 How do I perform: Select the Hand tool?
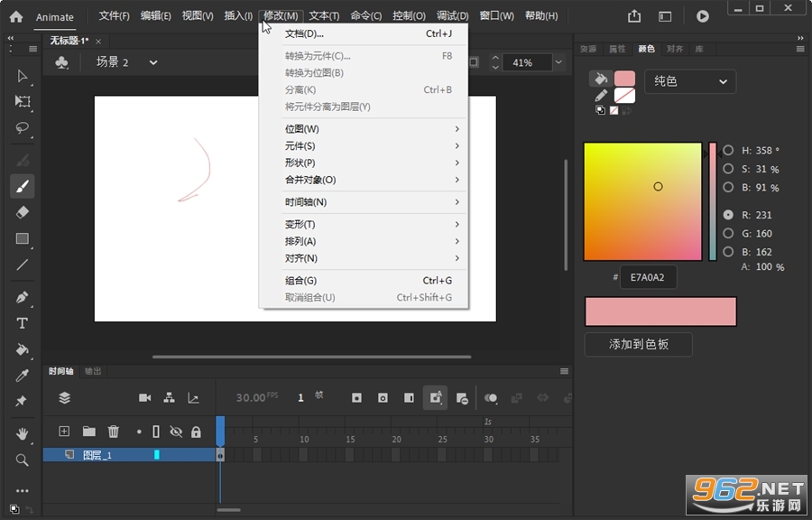pos(22,433)
